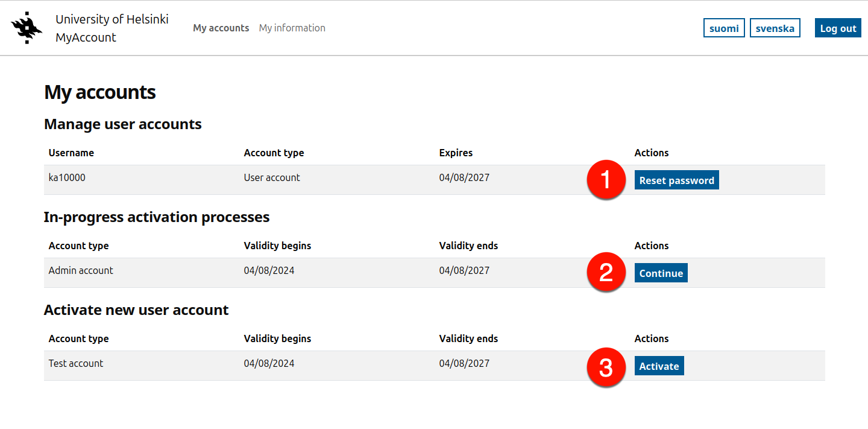
Task: Change language to svenska
Action: [775, 28]
